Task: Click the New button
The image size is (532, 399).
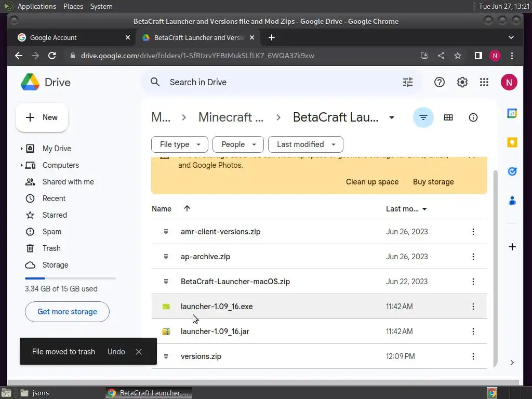Action: click(x=42, y=117)
